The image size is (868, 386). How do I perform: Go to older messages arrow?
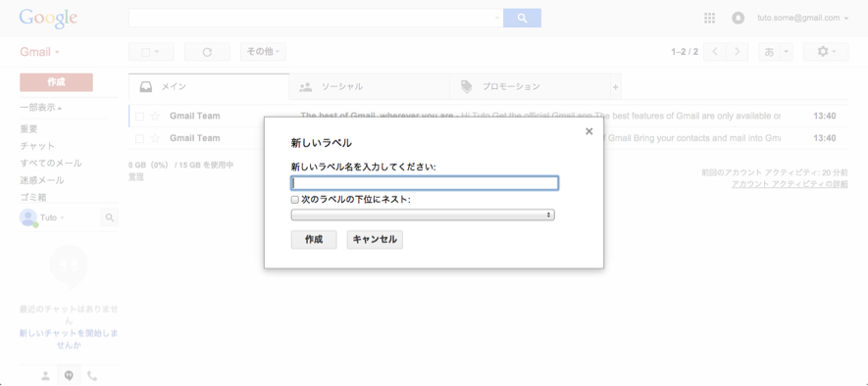(x=737, y=51)
